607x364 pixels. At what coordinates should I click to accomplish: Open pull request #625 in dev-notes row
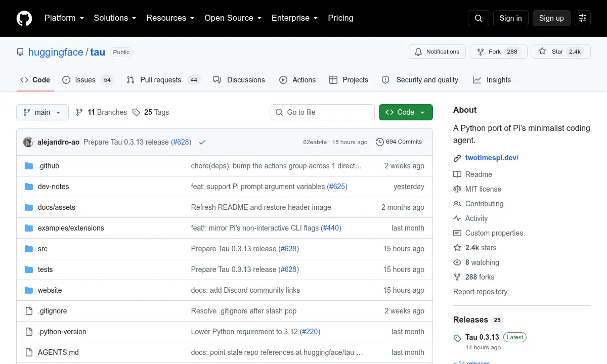pos(337,187)
